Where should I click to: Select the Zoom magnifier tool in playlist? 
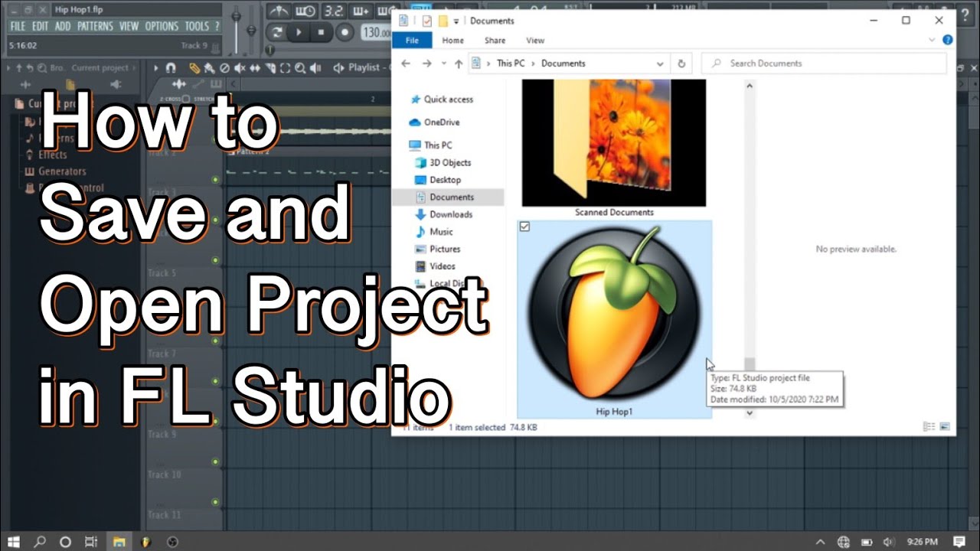[300, 67]
